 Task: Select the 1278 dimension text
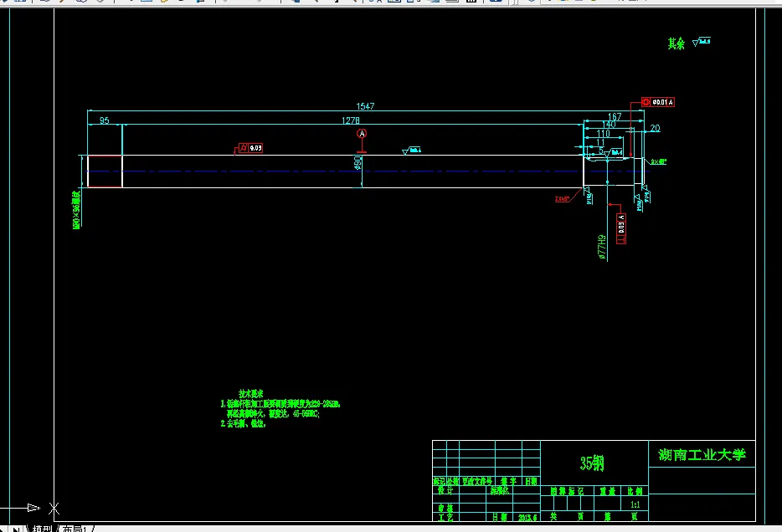click(351, 120)
